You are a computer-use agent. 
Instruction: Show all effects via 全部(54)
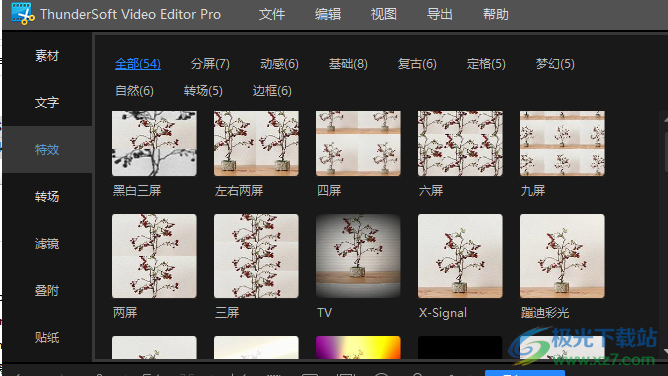[138, 64]
